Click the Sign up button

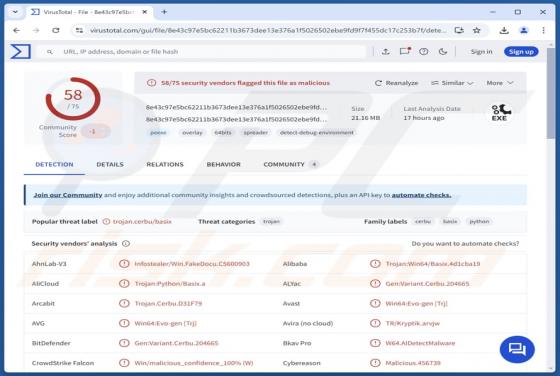pyautogui.click(x=521, y=52)
